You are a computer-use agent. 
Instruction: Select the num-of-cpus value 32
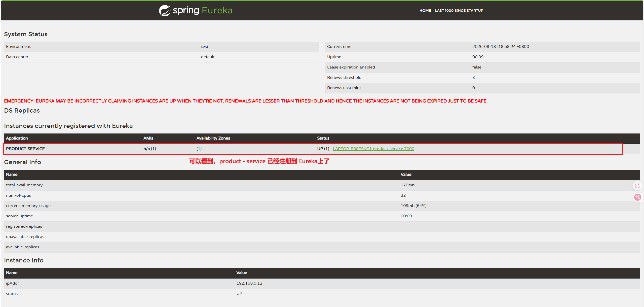[x=403, y=195]
